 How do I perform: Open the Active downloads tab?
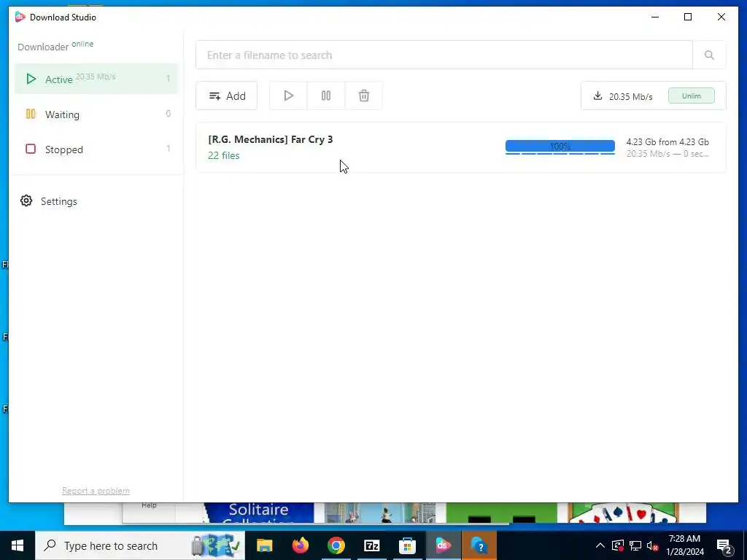96,79
